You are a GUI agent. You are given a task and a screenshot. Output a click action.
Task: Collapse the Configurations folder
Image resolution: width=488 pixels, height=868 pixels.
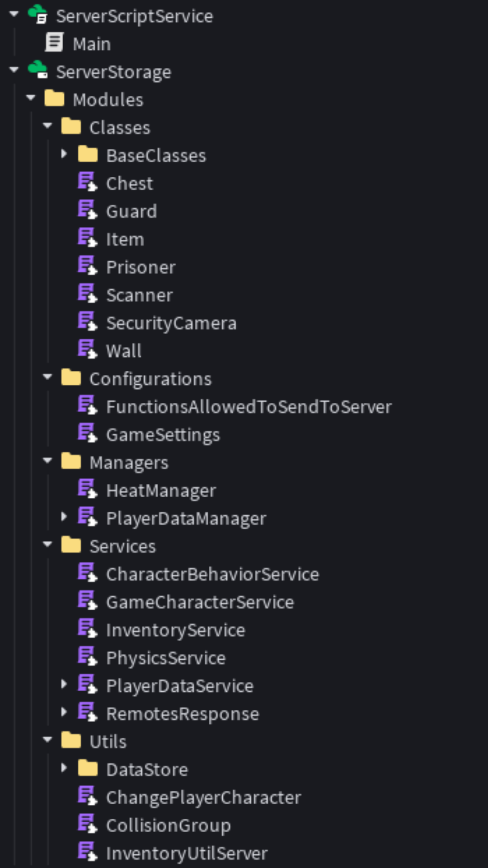[x=47, y=377]
